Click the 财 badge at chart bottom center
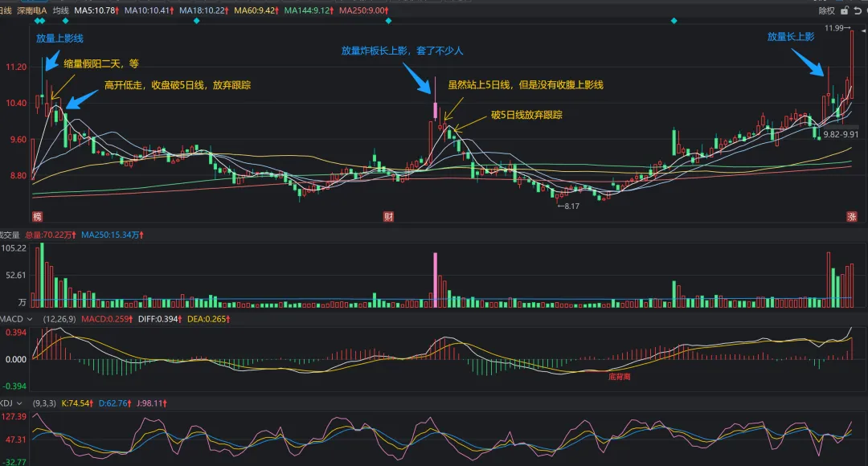The height and width of the screenshot is (466, 868). 389,216
